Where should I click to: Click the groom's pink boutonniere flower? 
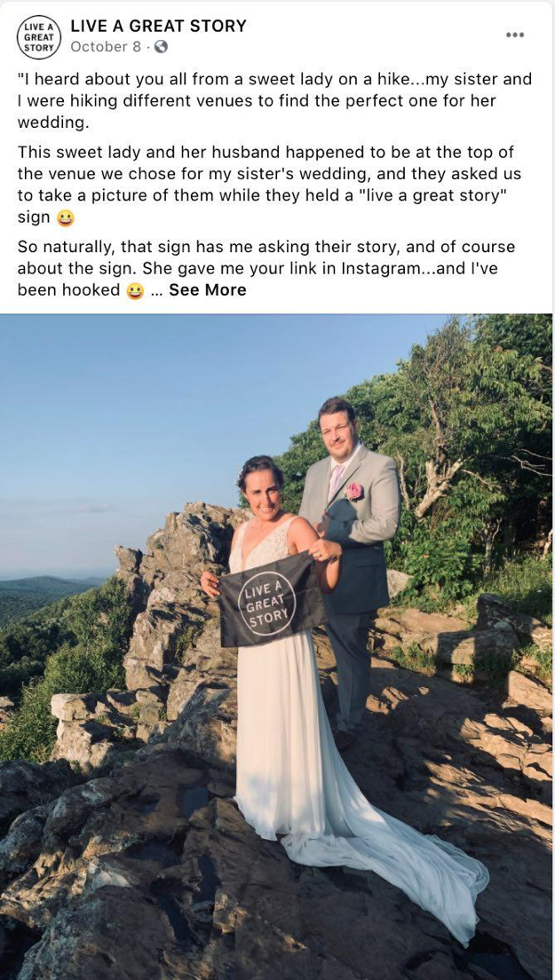point(354,491)
